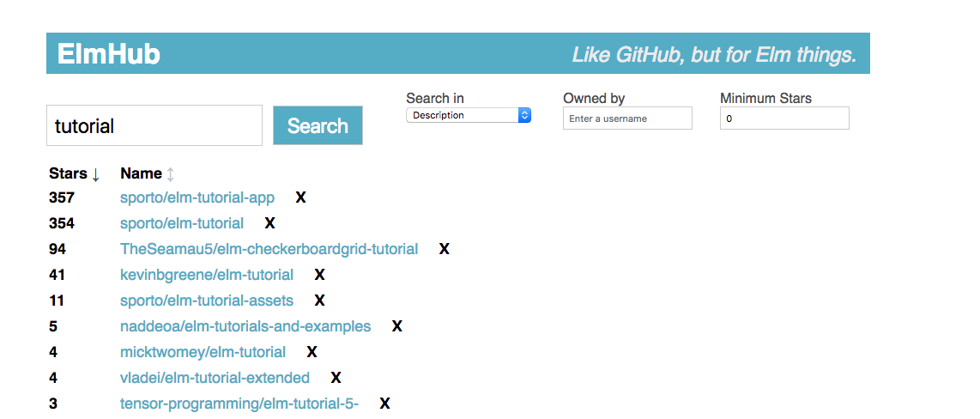The image size is (980, 419).
Task: Focus the Minimum Stars input
Action: (784, 118)
